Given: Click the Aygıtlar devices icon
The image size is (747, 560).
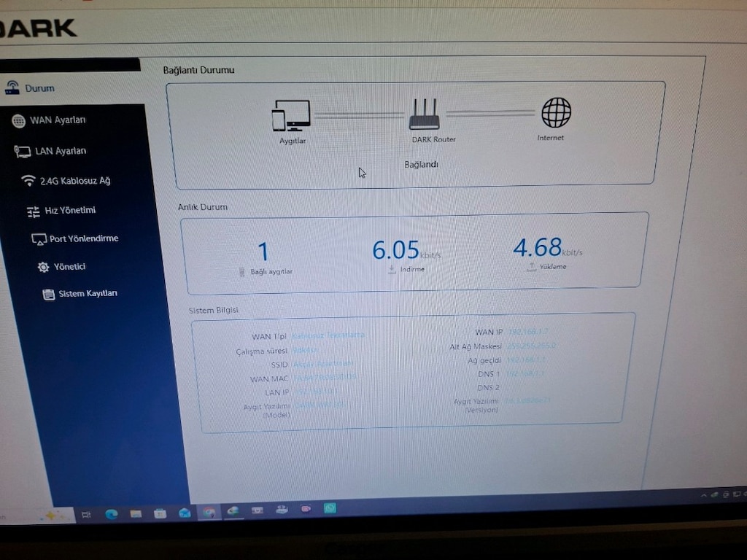Looking at the screenshot, I should pos(291,115).
